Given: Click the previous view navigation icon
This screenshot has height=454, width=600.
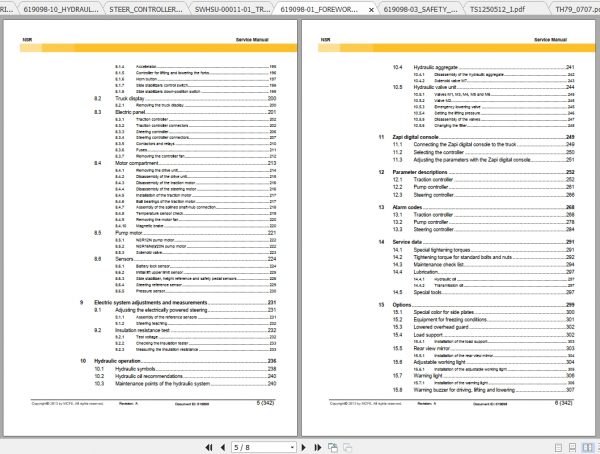Looking at the screenshot, I should (333, 447).
